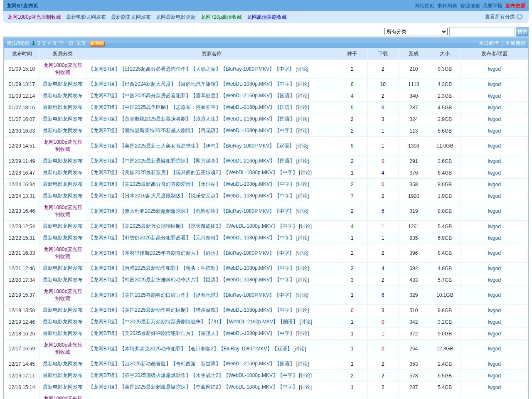Click 我要举报 report link
This screenshot has height=399, width=532.
pyautogui.click(x=492, y=6)
